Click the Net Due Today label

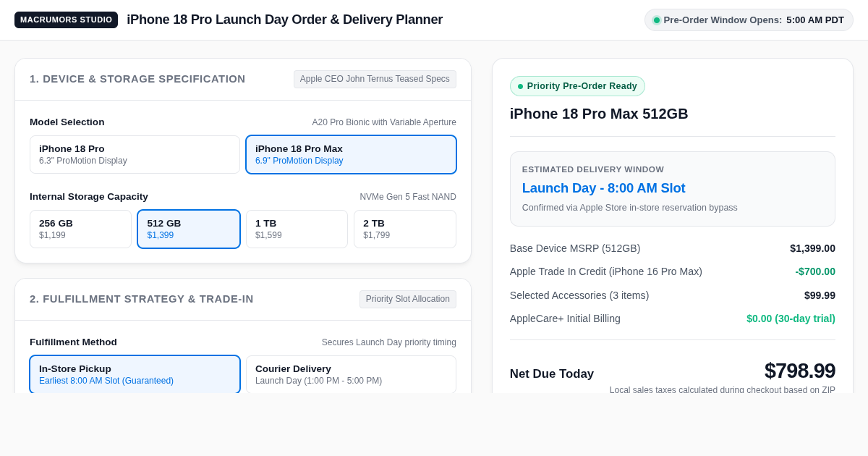coord(552,374)
